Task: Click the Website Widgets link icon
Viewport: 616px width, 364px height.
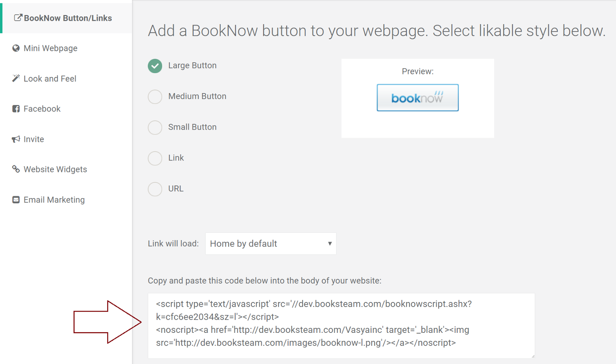Action: click(x=15, y=169)
